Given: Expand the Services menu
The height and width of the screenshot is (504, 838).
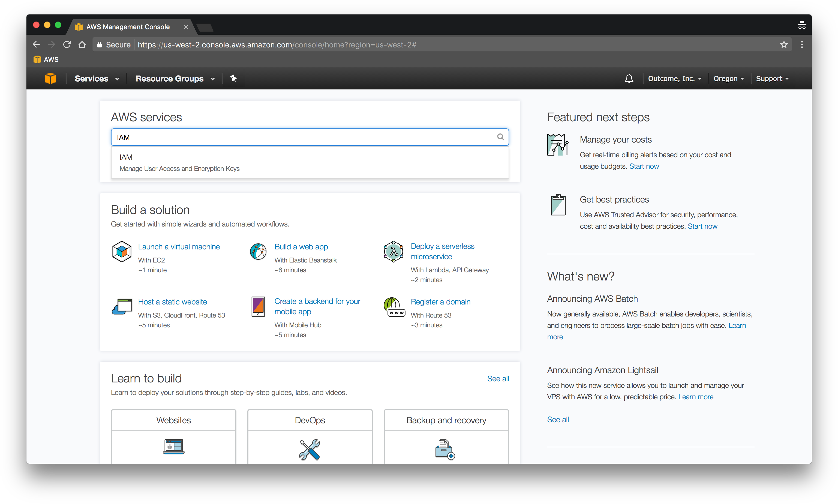Looking at the screenshot, I should click(x=97, y=79).
